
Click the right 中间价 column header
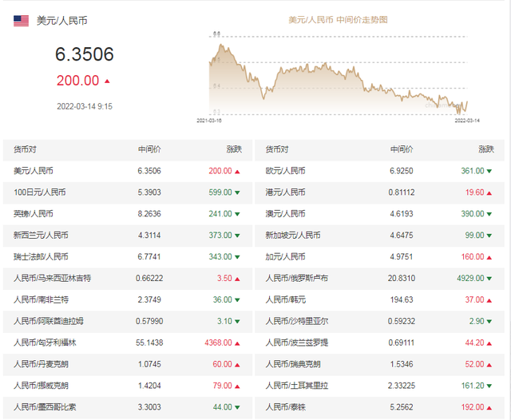[402, 149]
